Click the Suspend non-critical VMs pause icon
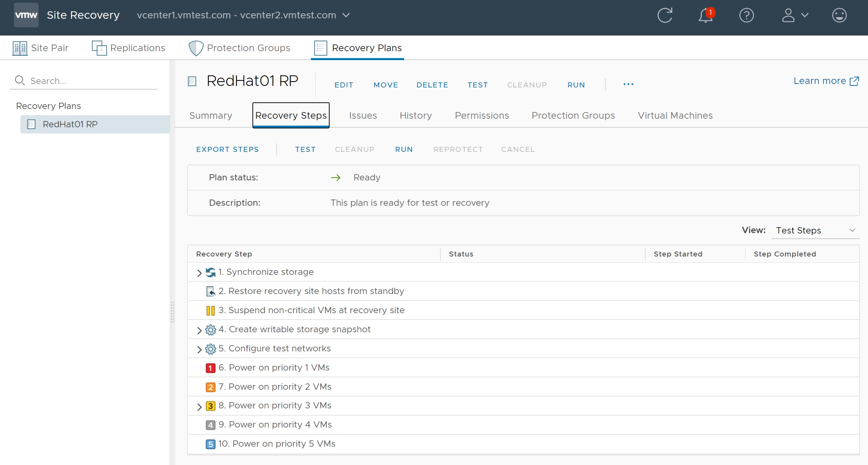 (210, 310)
